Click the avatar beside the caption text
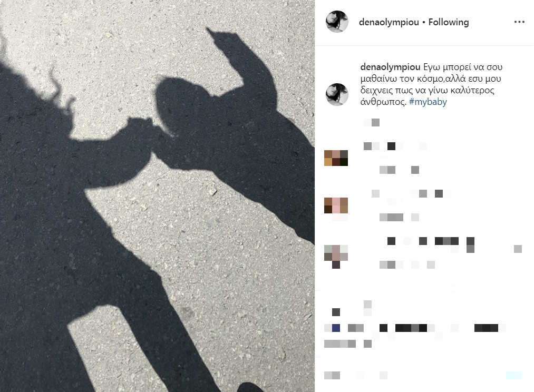The width and height of the screenshot is (534, 392). click(337, 94)
